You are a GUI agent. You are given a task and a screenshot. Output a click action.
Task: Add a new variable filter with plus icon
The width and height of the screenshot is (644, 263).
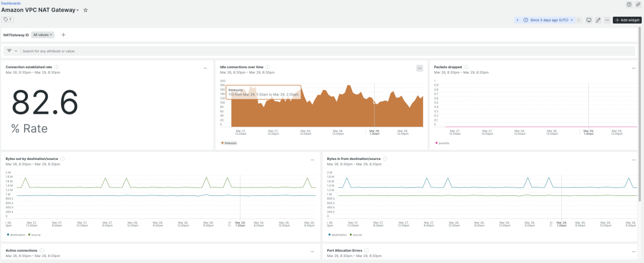coord(63,35)
